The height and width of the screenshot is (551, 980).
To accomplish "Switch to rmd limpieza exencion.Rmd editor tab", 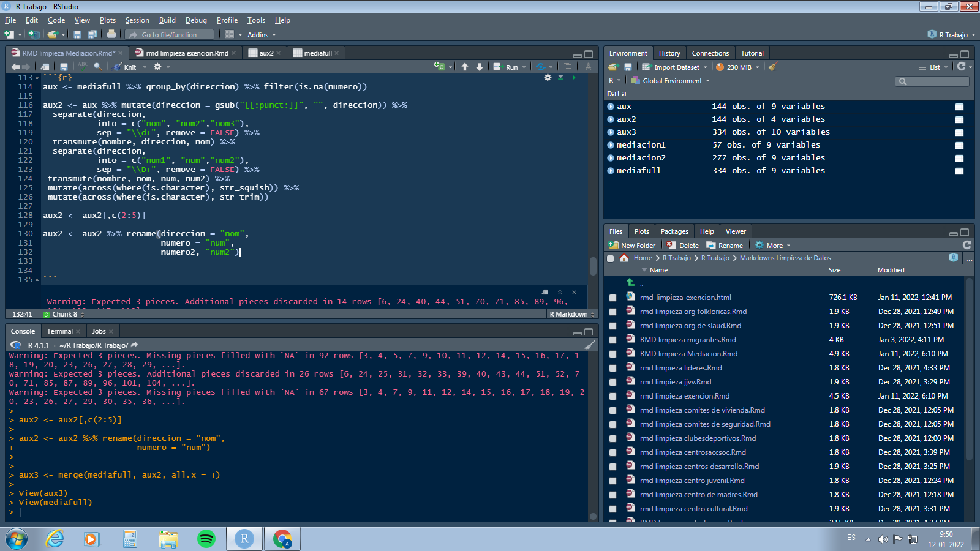I will (187, 53).
